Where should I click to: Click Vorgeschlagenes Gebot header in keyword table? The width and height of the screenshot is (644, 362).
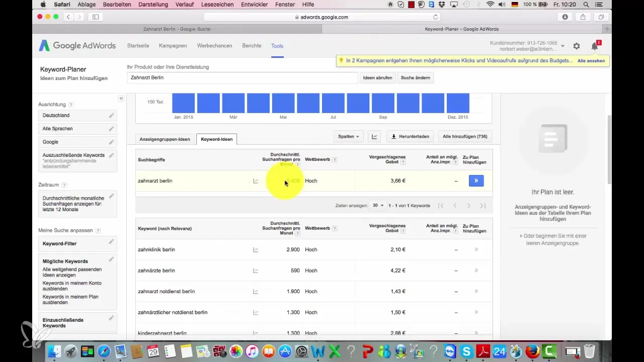point(387,228)
